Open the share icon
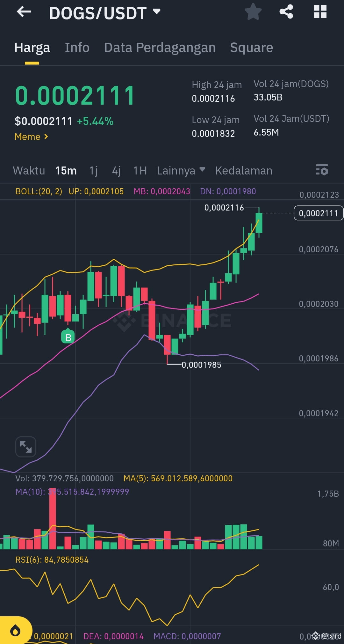The image size is (344, 644). click(x=286, y=12)
